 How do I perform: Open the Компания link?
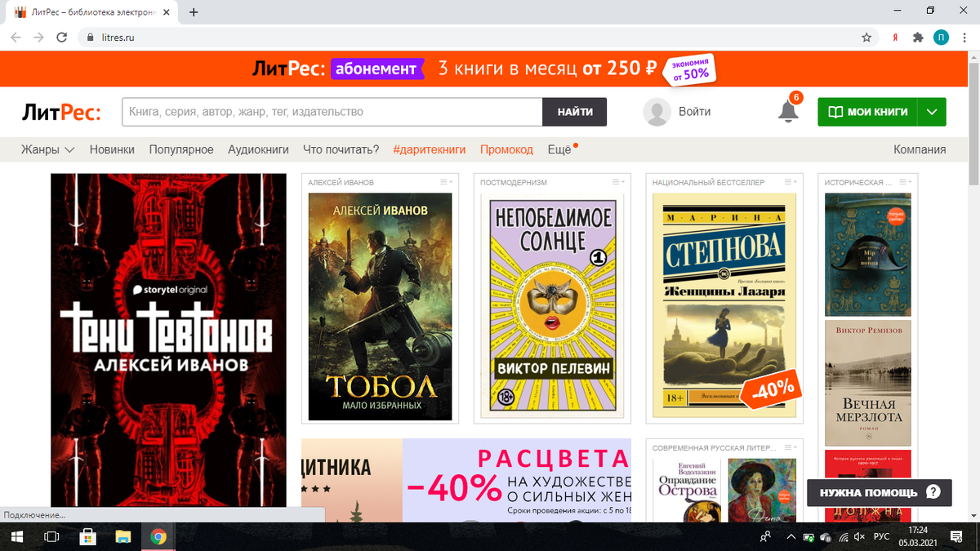tap(920, 149)
